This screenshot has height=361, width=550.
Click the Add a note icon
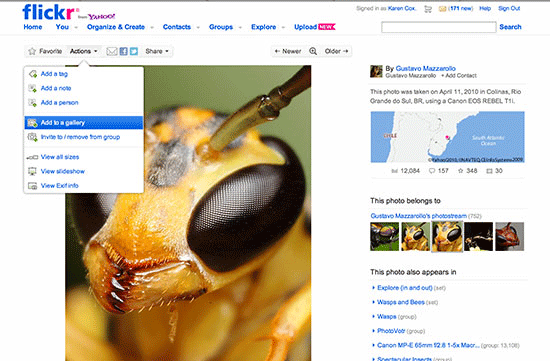(33, 88)
